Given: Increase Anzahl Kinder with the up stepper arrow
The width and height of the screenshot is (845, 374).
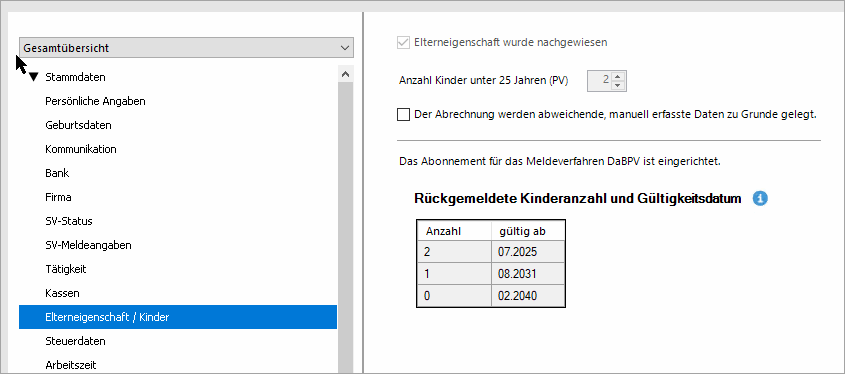Looking at the screenshot, I should coord(618,77).
